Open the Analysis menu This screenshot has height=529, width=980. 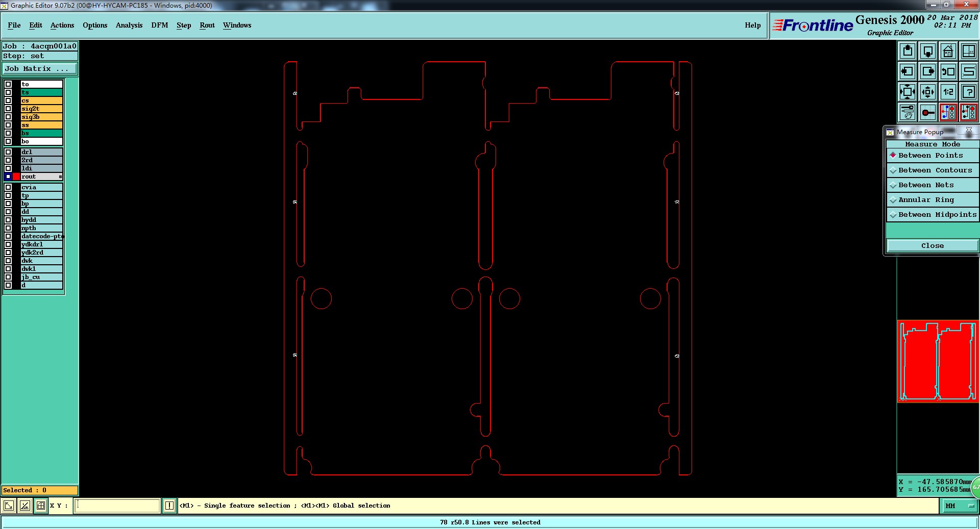(129, 25)
